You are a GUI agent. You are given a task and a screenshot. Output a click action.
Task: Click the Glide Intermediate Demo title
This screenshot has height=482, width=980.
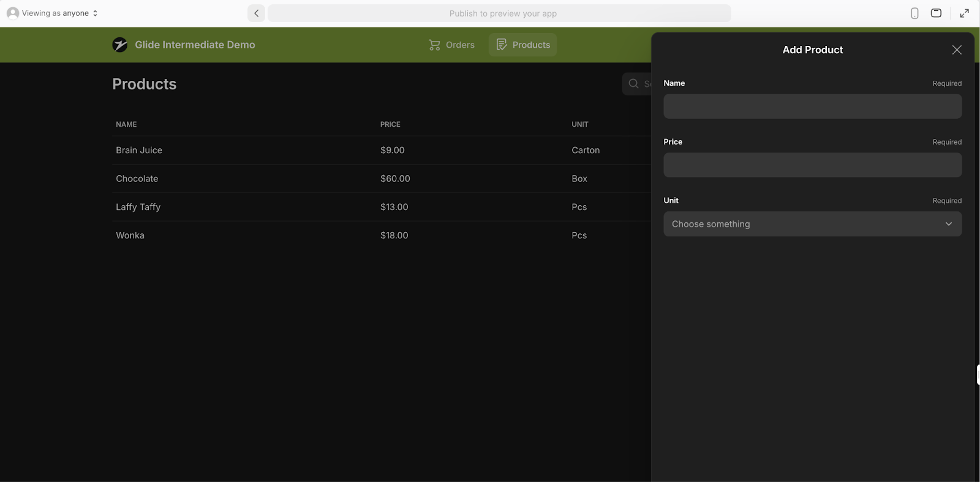195,45
